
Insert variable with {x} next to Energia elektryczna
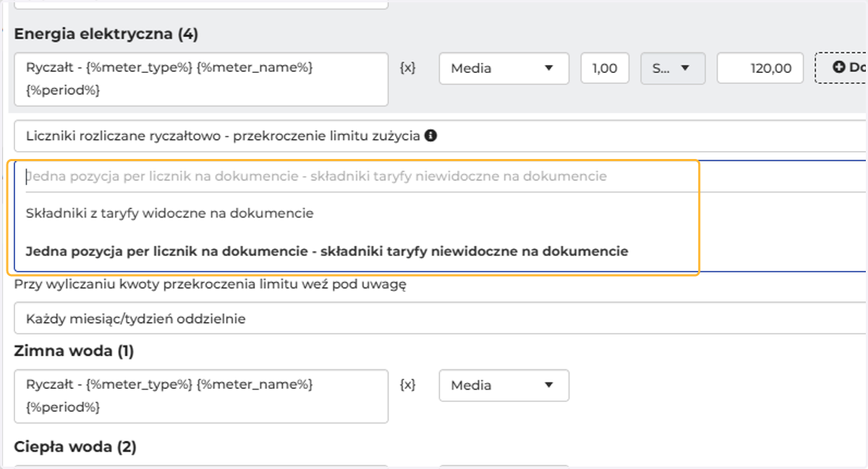click(x=408, y=68)
